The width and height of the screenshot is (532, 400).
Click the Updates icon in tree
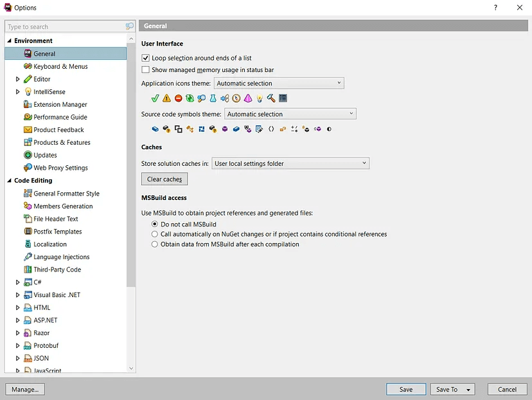[x=28, y=155]
